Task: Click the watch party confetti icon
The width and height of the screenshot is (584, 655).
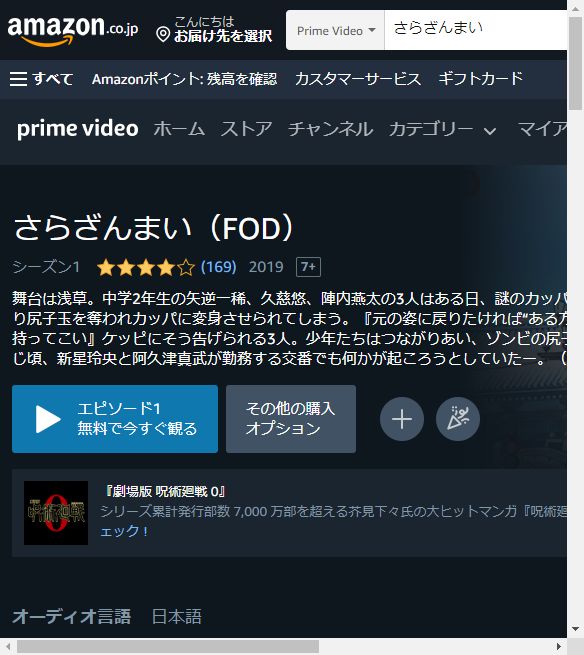Action: [458, 419]
